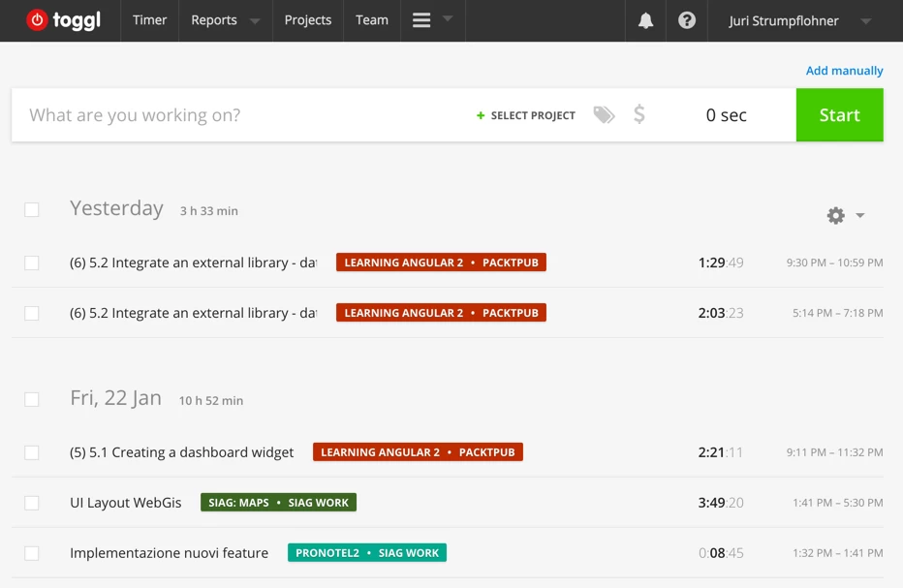
Task: Expand the arrow next to the gear icon
Action: tap(859, 215)
